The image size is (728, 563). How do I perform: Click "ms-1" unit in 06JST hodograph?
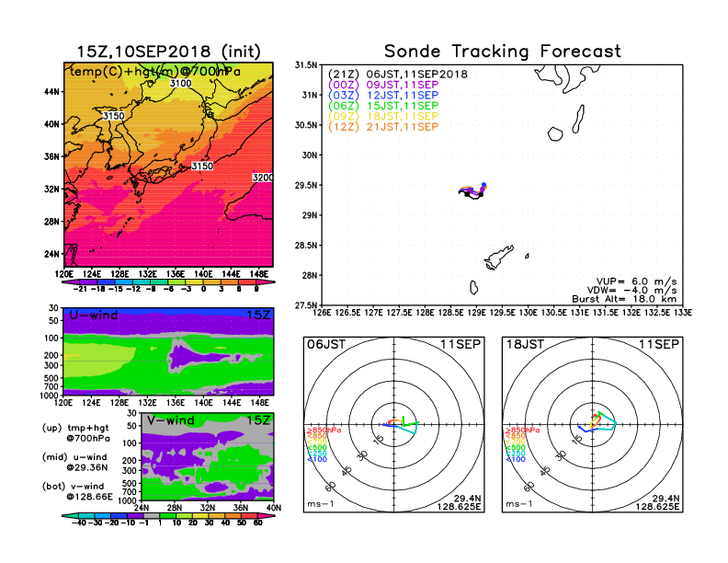click(321, 504)
